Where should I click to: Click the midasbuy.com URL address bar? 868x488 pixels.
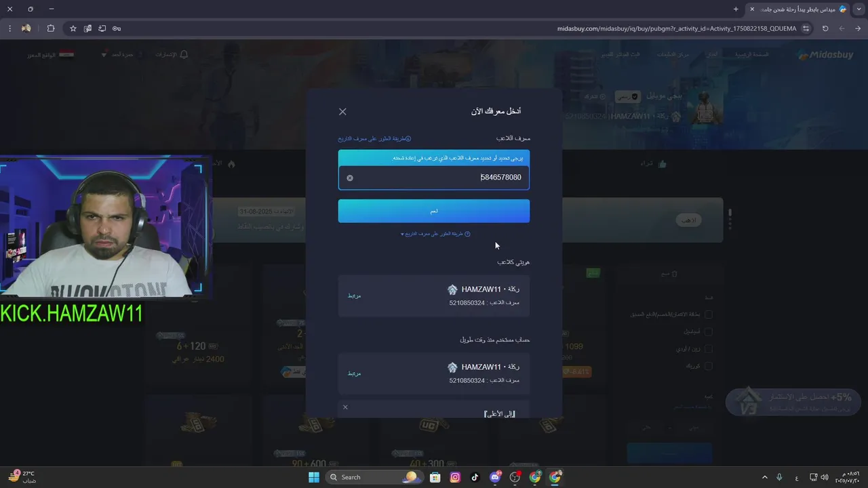coord(676,28)
